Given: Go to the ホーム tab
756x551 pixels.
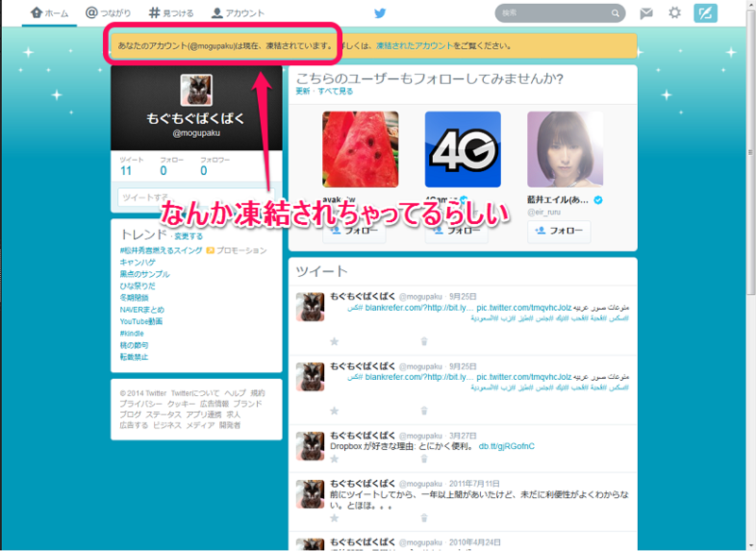Looking at the screenshot, I should (49, 13).
